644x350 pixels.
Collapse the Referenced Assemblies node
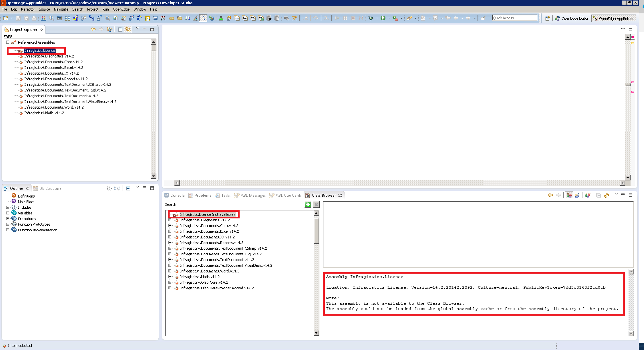coord(8,42)
